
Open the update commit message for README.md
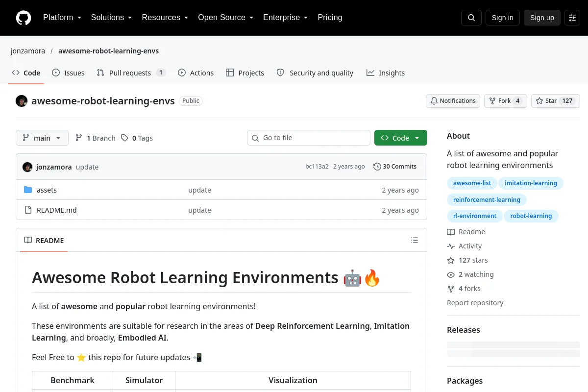coord(199,210)
